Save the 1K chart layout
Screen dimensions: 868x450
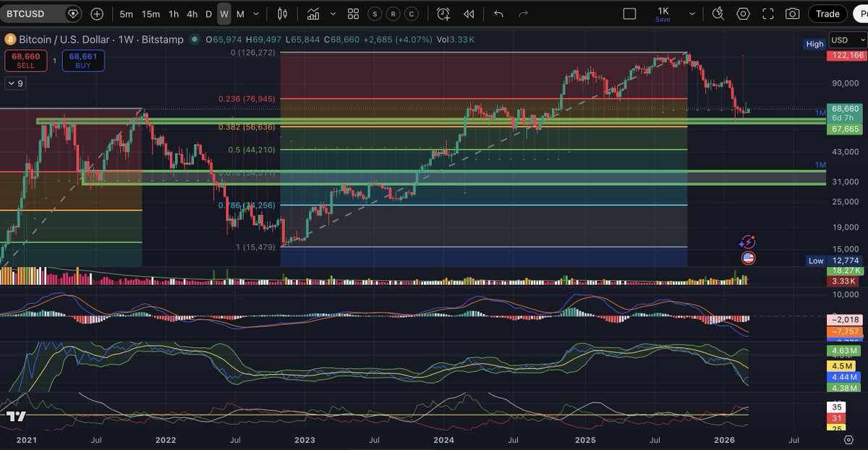pos(663,14)
